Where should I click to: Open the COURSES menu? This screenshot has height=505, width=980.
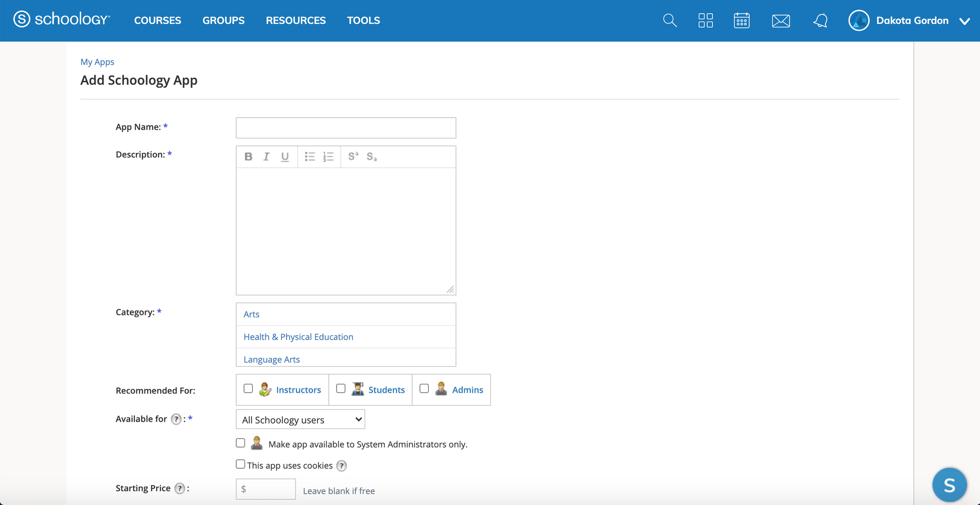157,20
